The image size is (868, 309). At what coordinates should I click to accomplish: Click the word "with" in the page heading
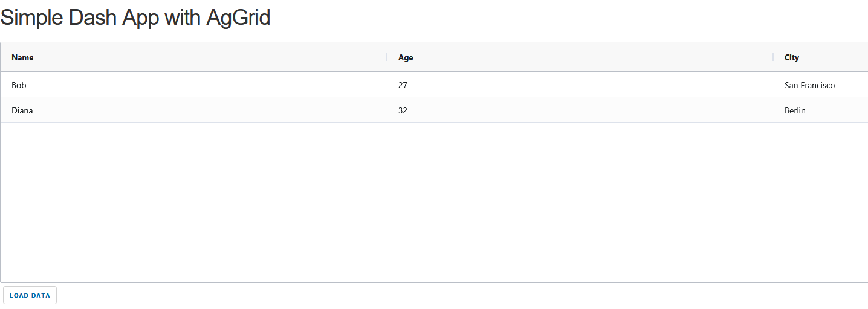[183, 18]
